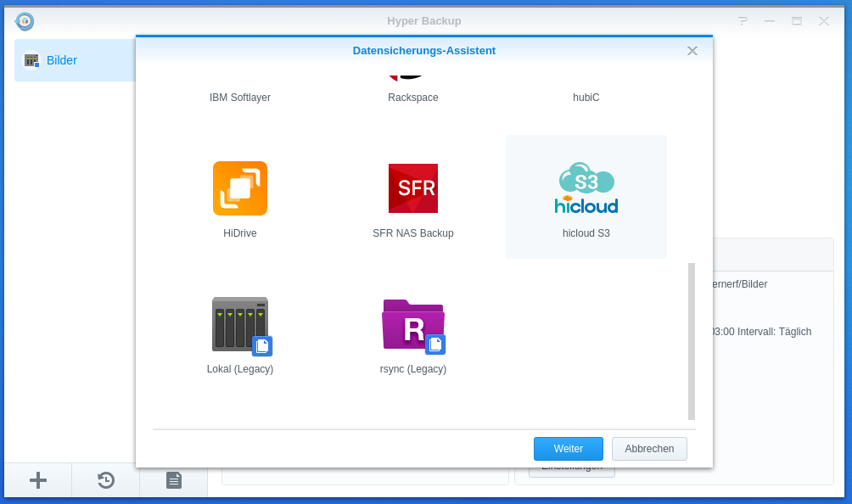Click the Hyper Backup app logo

coord(25,21)
